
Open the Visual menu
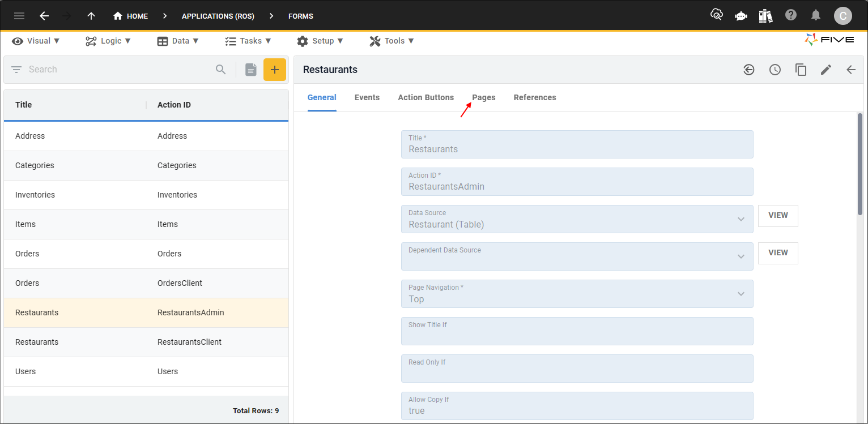pos(36,41)
